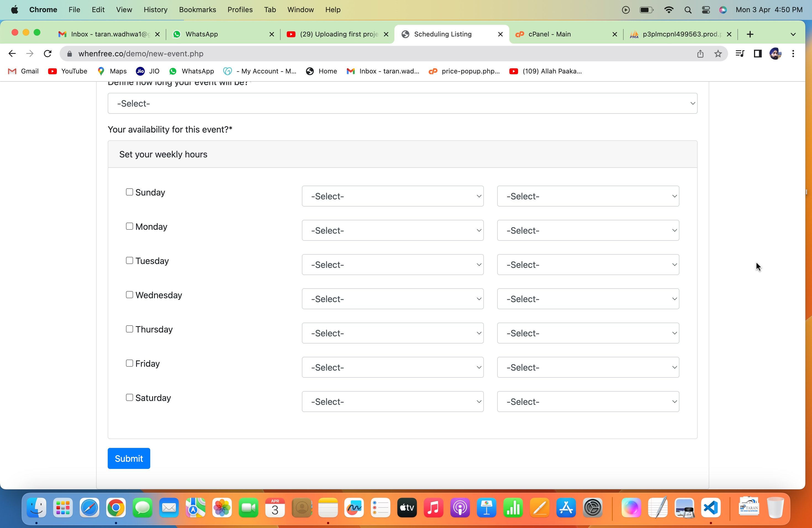Tick the Saturday checkbox

[129, 397]
